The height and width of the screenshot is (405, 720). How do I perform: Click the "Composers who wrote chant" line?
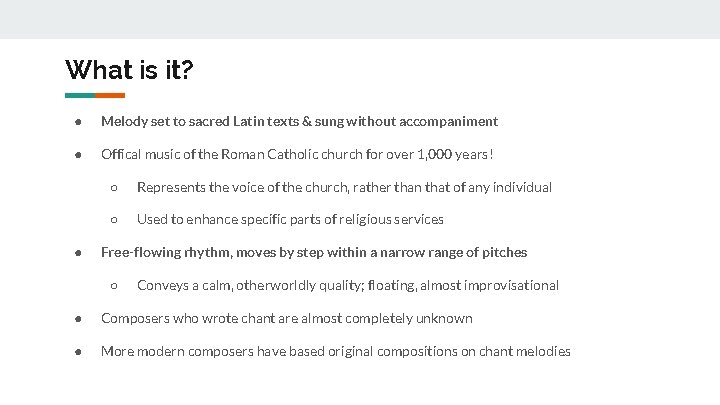click(x=286, y=319)
